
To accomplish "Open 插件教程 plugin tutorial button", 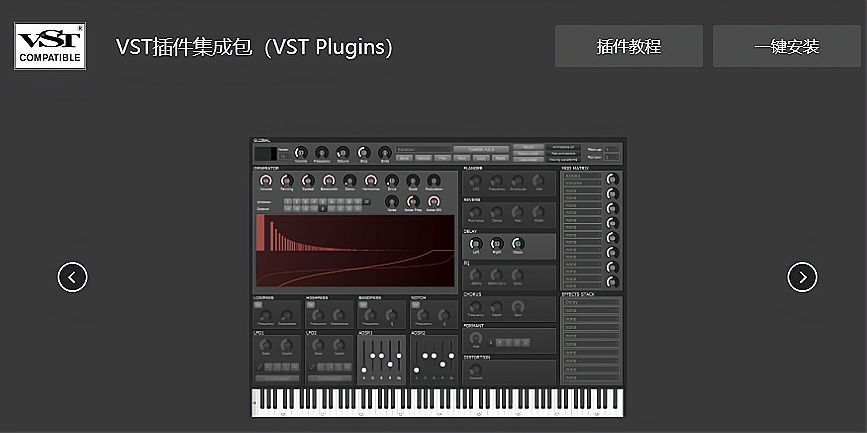I will coord(628,46).
